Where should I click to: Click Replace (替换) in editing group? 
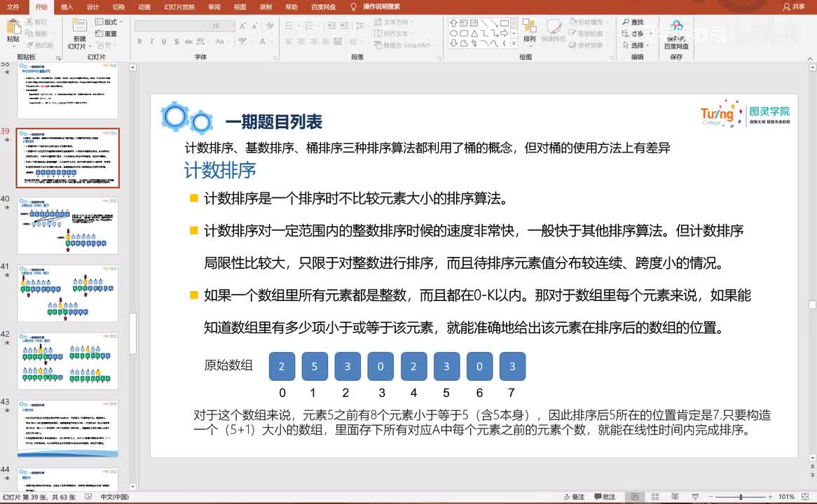[637, 34]
